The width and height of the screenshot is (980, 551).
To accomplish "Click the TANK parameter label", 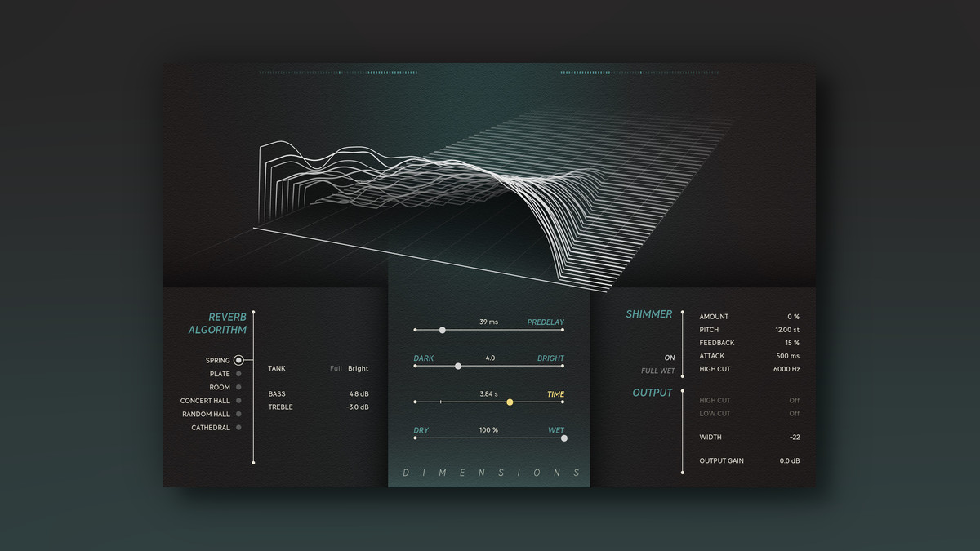I will pyautogui.click(x=277, y=368).
